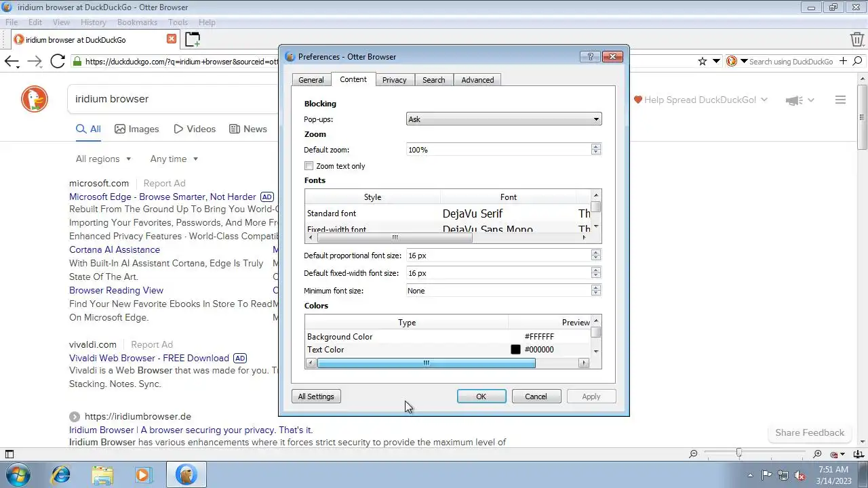868x488 pixels.
Task: Open the Windows Start menu
Action: pos(18,474)
